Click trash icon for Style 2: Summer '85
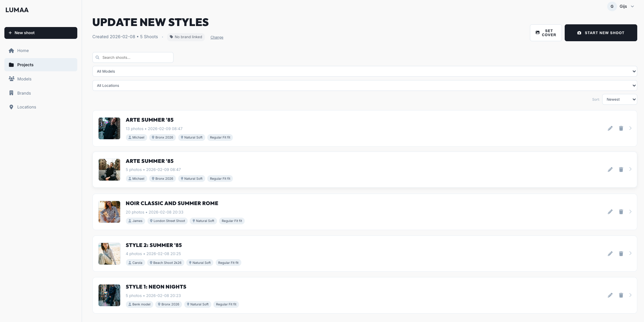This screenshot has height=322, width=644. (x=621, y=254)
